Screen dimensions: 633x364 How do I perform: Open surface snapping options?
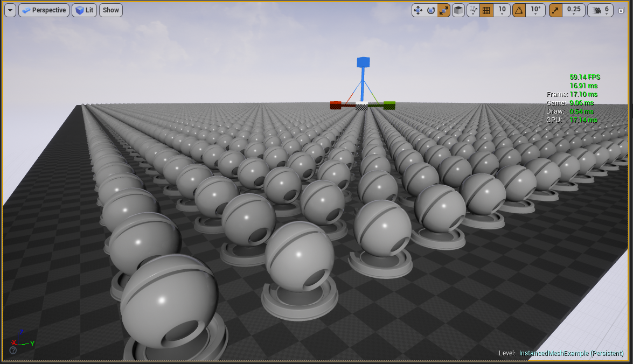tap(473, 10)
